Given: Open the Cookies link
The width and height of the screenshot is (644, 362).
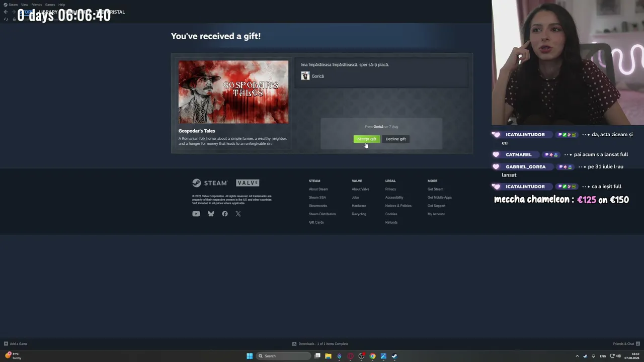Looking at the screenshot, I should coord(391,214).
